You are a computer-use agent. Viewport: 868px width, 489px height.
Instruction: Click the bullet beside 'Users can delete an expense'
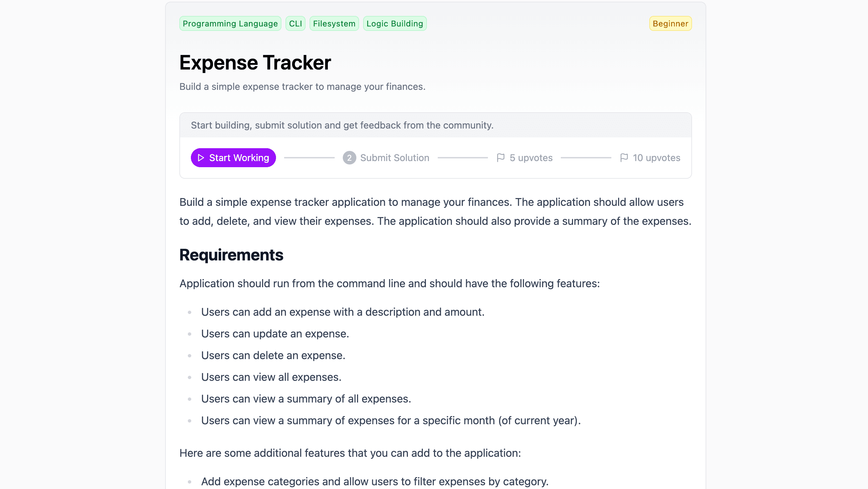(x=190, y=355)
